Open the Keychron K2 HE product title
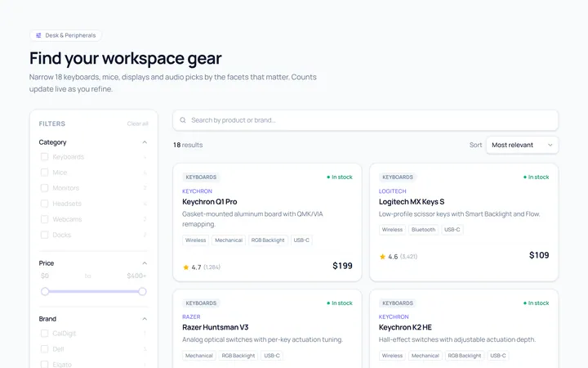588x368 pixels. pos(405,327)
